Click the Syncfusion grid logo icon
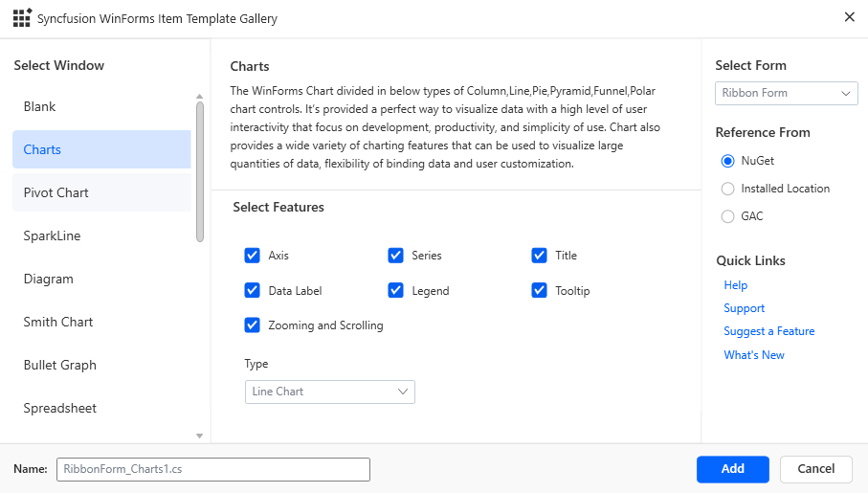 [x=22, y=18]
